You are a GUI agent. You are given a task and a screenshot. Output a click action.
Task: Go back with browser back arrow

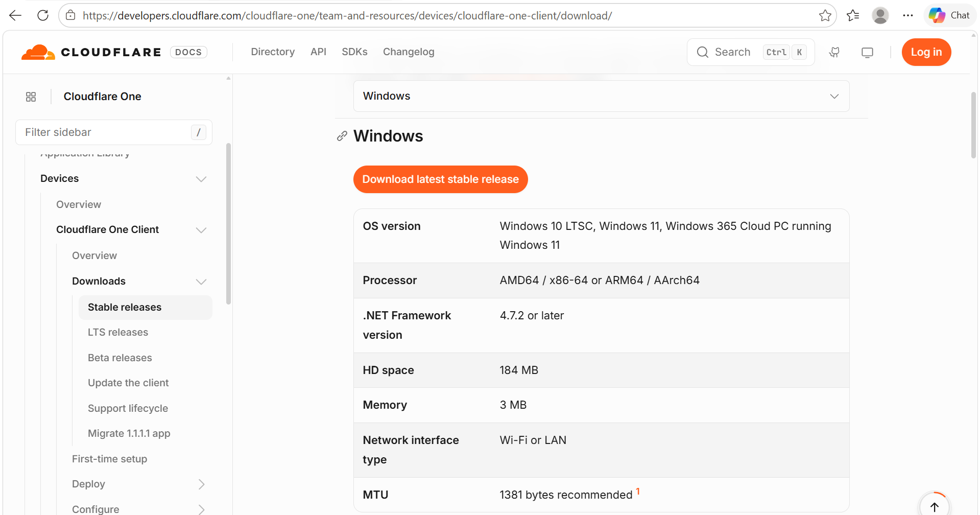tap(15, 15)
